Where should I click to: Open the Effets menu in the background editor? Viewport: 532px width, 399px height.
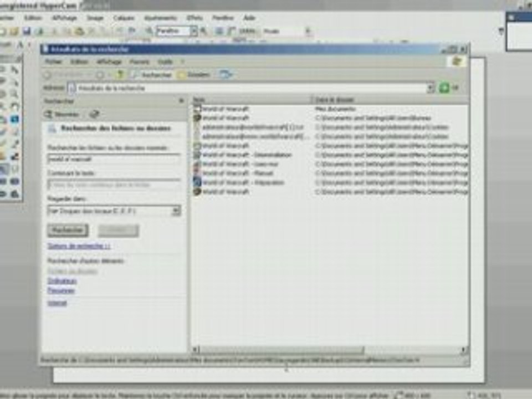[x=195, y=18]
